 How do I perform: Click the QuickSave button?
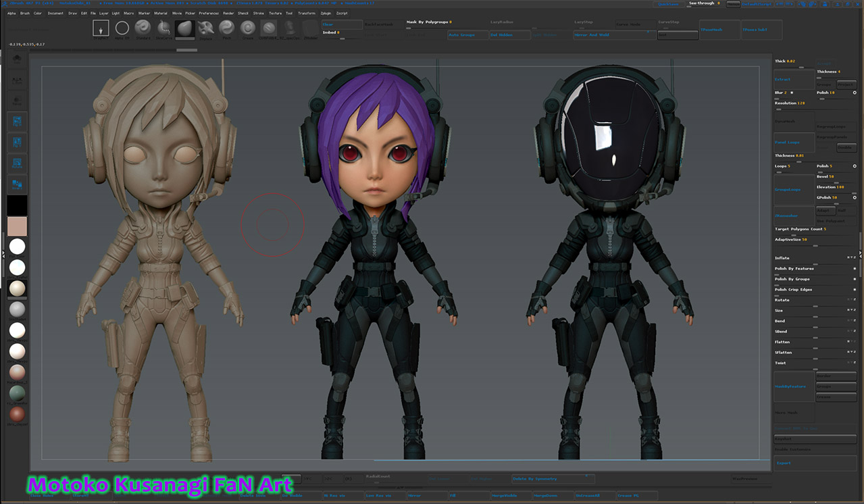(669, 4)
